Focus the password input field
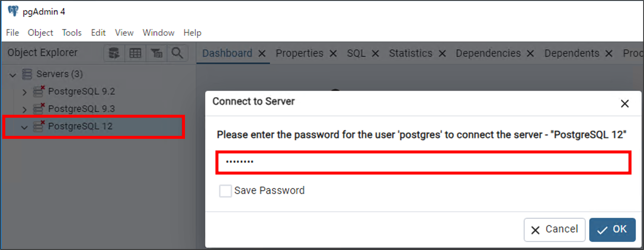Image resolution: width=644 pixels, height=250 pixels. [x=423, y=162]
